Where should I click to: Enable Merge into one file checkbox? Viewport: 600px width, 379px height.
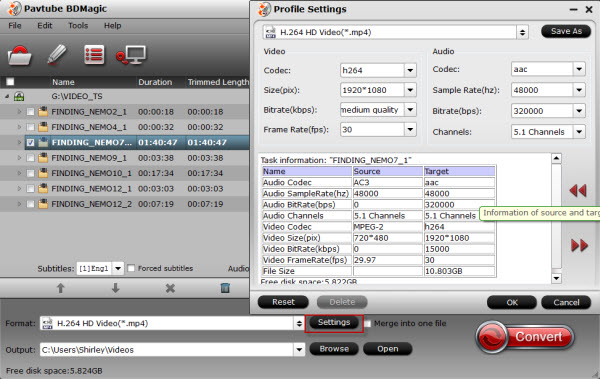pos(367,323)
